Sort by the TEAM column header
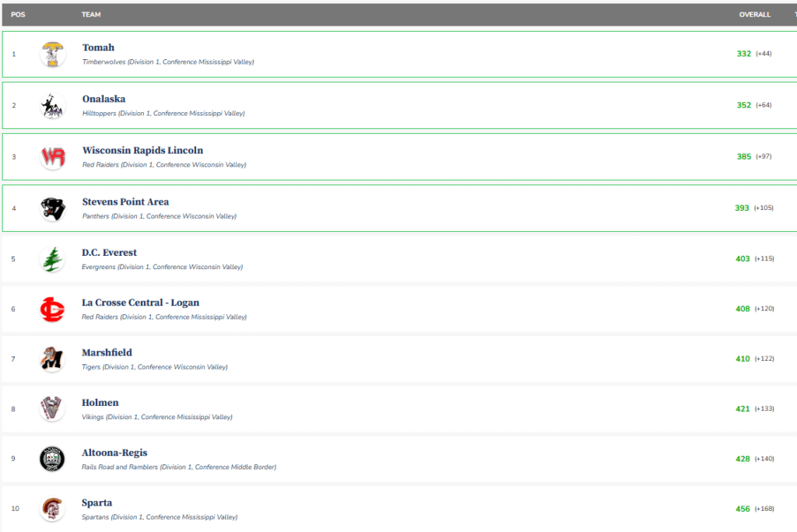The image size is (797, 532). pyautogui.click(x=91, y=15)
